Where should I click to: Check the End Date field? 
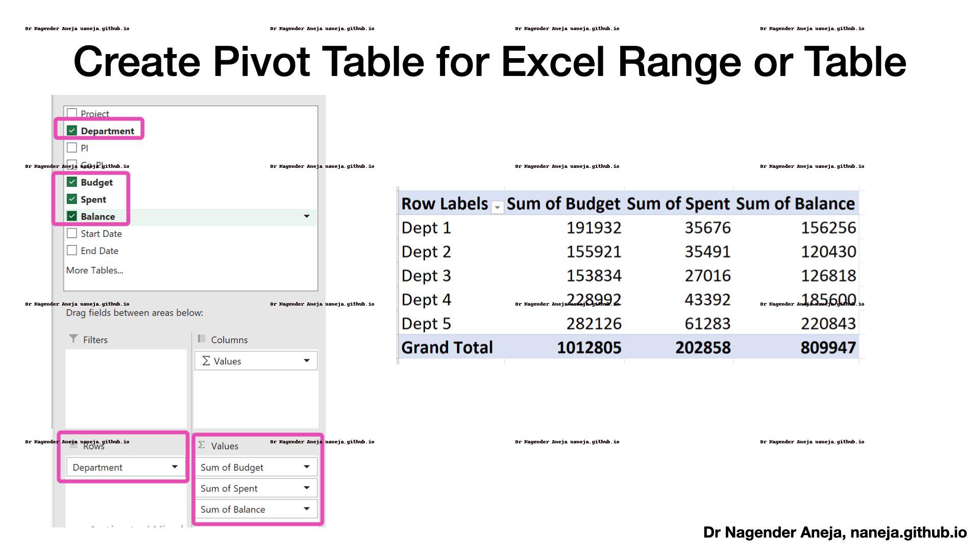click(72, 251)
